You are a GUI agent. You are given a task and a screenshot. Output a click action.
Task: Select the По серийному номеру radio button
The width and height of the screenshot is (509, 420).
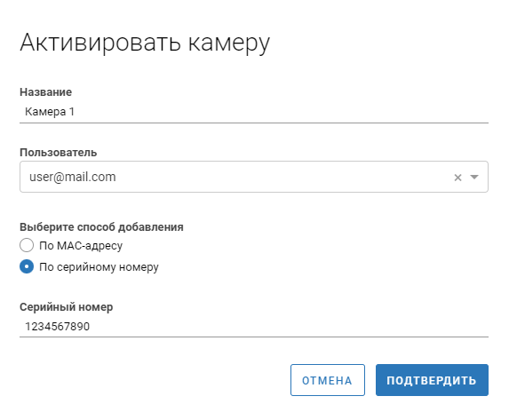coord(27,266)
